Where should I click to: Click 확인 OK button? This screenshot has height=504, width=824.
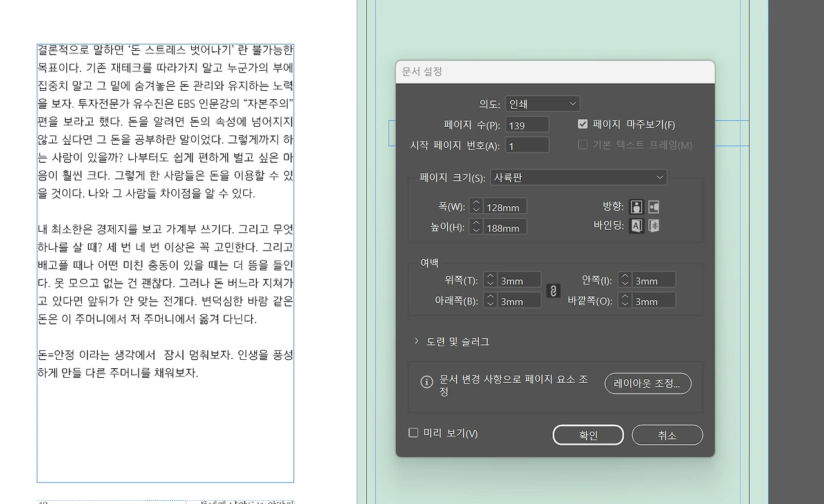(588, 435)
